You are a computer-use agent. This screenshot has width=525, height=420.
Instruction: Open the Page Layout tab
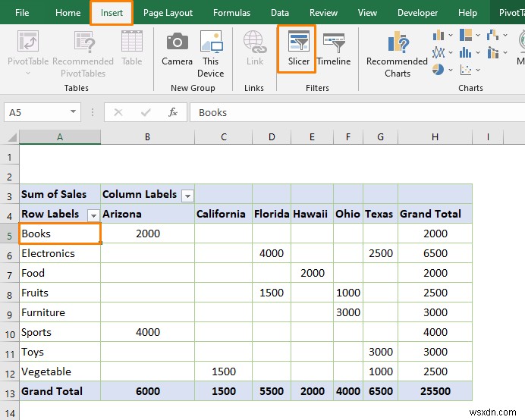click(x=168, y=13)
